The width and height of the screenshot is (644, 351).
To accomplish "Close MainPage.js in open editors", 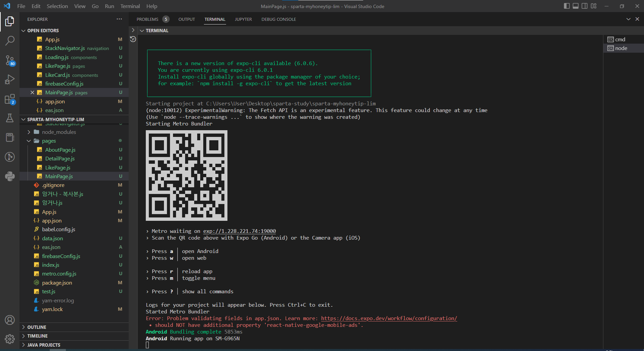I will (x=32, y=93).
